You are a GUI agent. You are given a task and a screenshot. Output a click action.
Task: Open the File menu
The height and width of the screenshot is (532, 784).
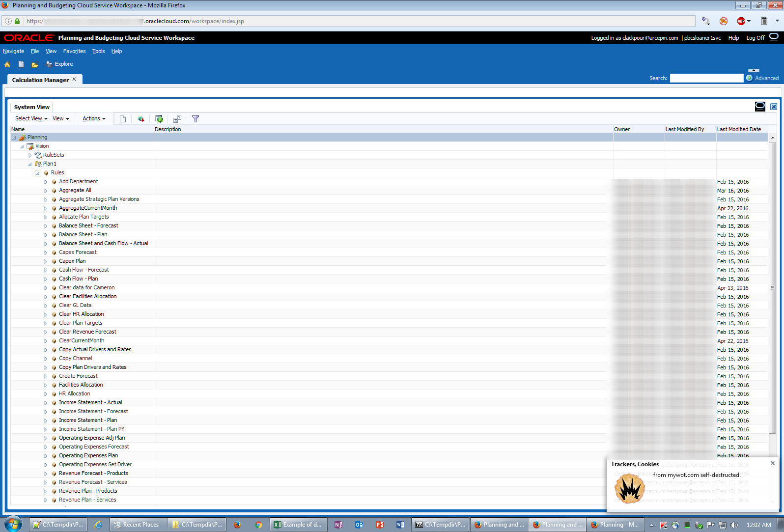click(35, 51)
